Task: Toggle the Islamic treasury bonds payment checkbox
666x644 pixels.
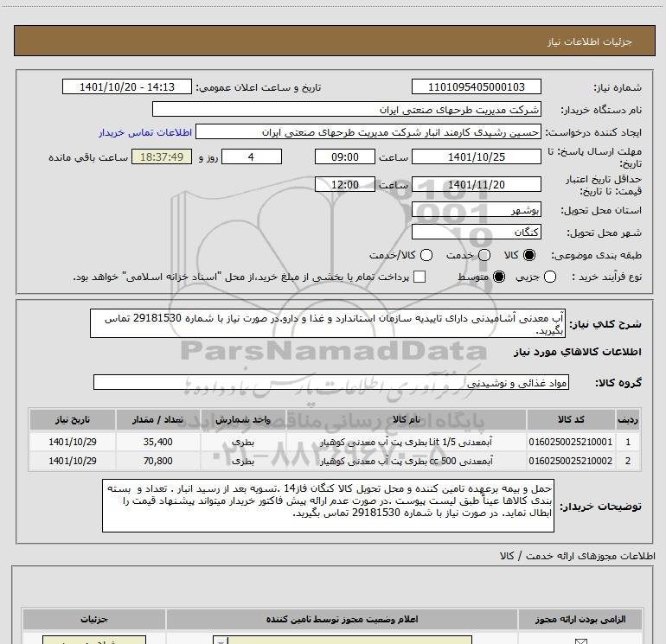Action: 419,277
